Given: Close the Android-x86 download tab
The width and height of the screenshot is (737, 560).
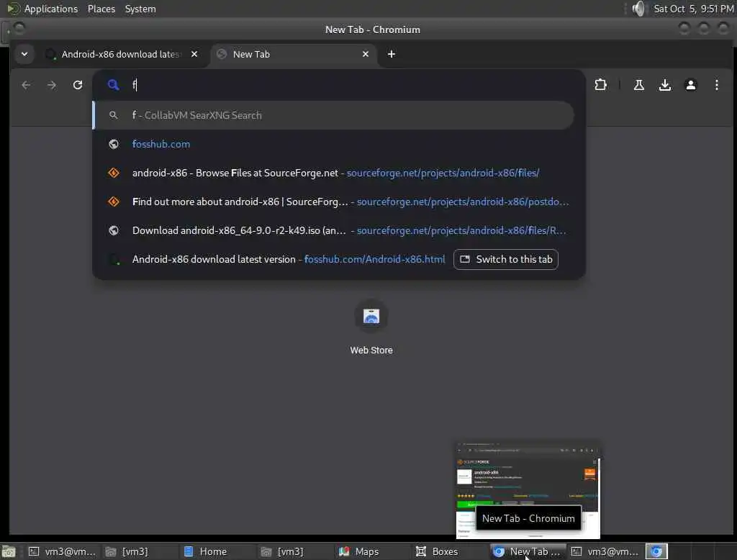Looking at the screenshot, I should click(194, 54).
